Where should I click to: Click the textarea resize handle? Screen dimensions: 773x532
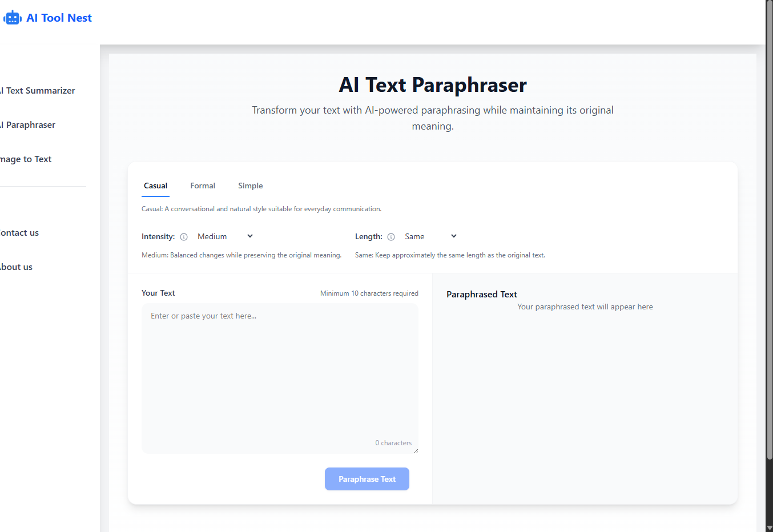416,450
